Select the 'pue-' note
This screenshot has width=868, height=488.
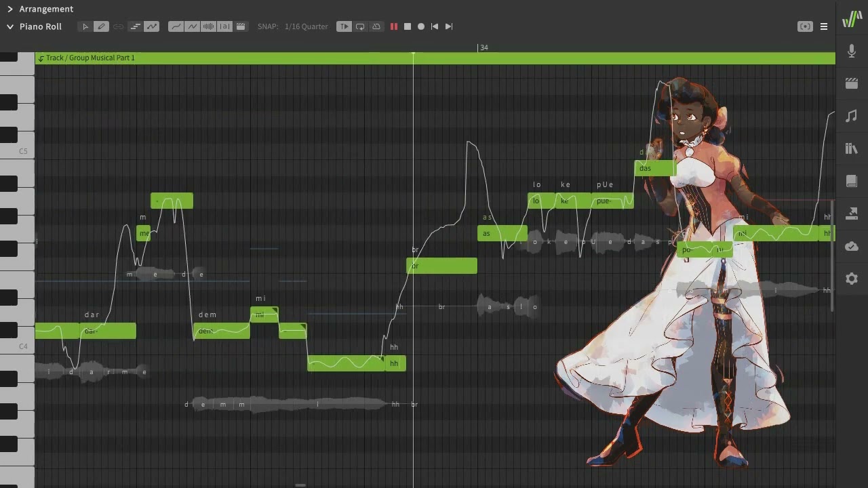tap(612, 201)
